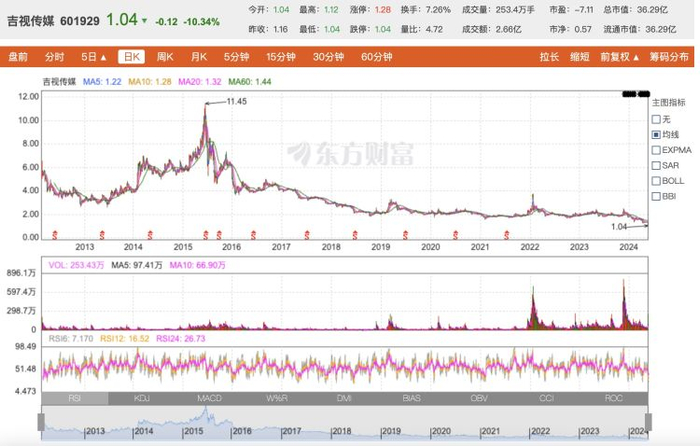Select the DMI sub-indicator tab
This screenshot has width=700, height=446.
pyautogui.click(x=344, y=398)
